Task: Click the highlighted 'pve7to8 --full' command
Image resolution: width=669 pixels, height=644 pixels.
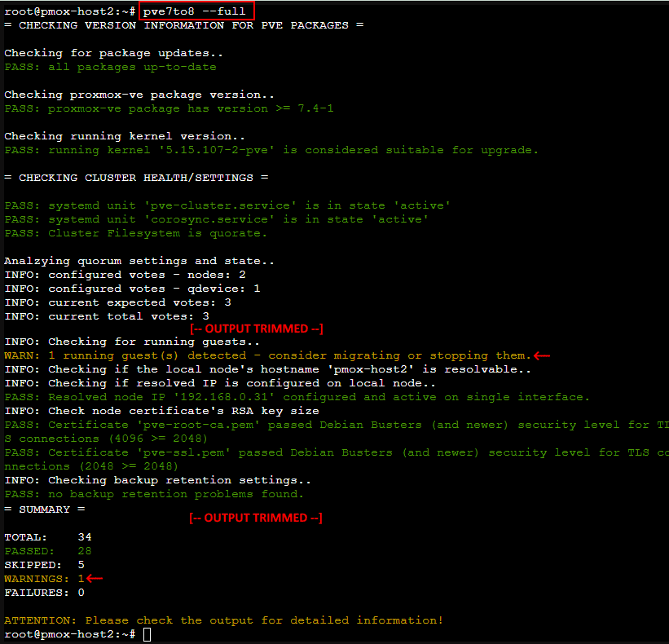Action: [196, 11]
